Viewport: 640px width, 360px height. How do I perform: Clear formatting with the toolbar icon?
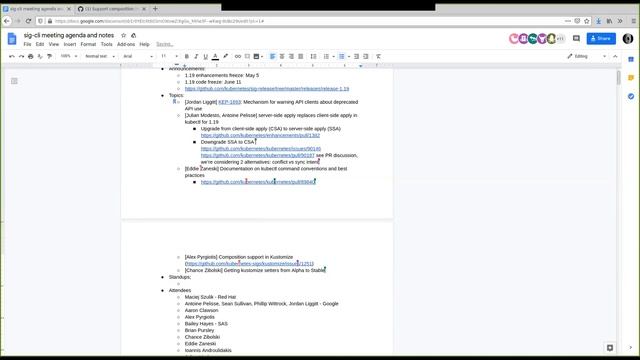tap(378, 56)
